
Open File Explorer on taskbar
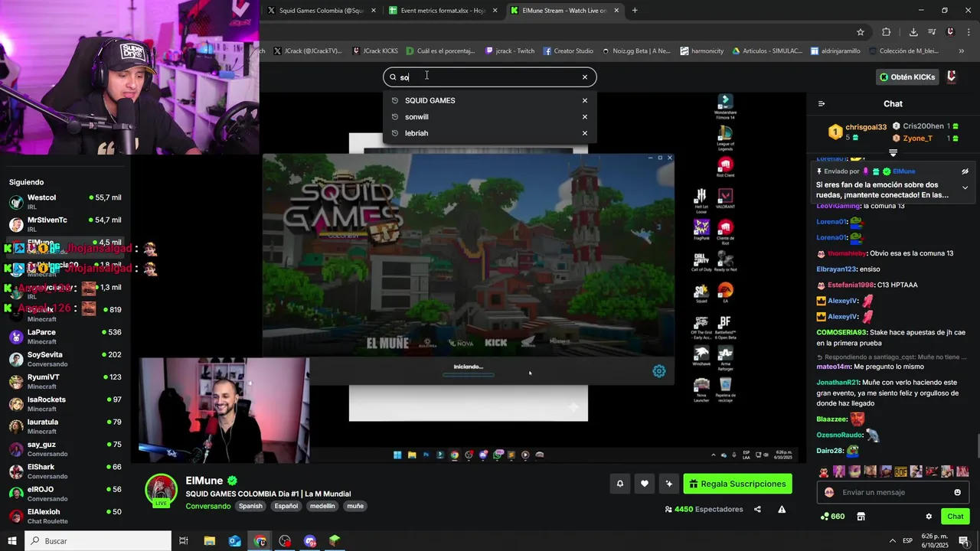[210, 541]
